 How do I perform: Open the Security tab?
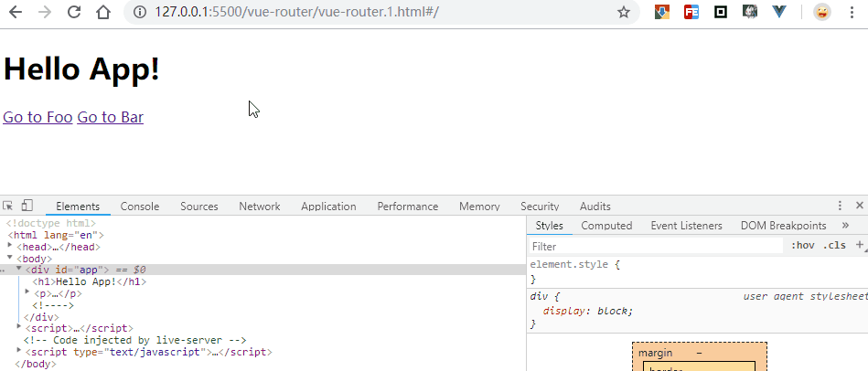point(540,207)
